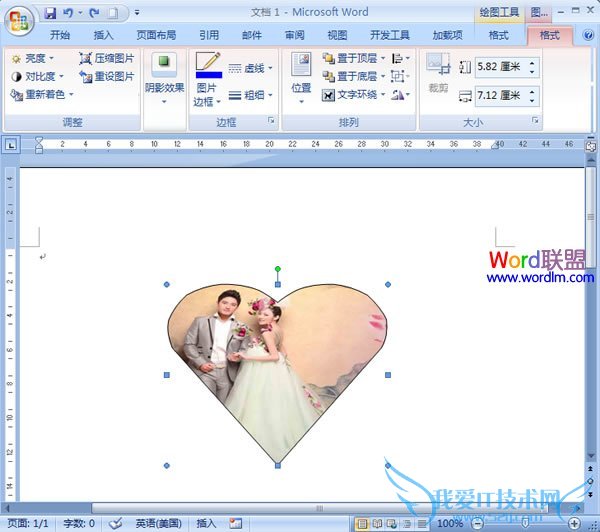Open the 亮度 brightness dropdown
The image size is (600, 532).
(x=33, y=59)
